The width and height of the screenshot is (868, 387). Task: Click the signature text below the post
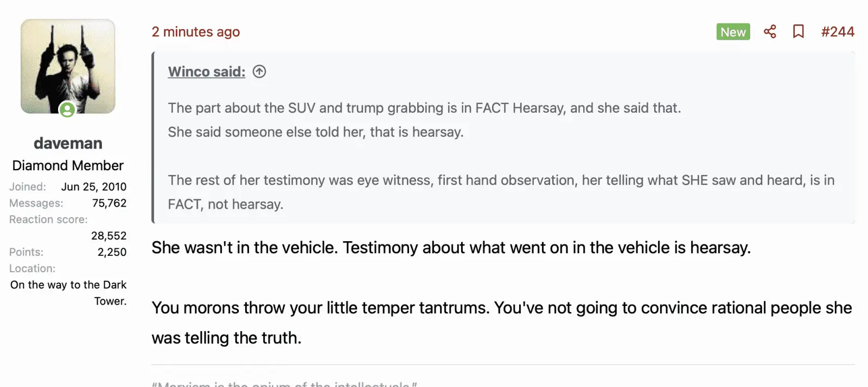click(x=284, y=383)
